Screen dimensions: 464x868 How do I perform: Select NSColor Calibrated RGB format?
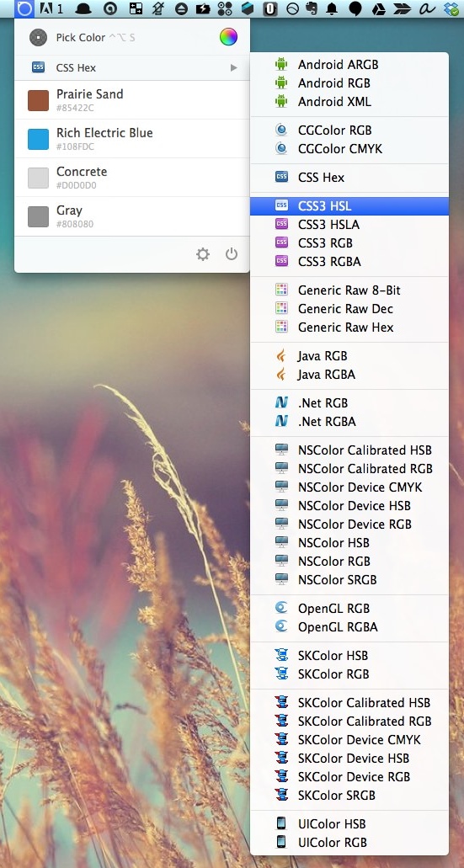pyautogui.click(x=349, y=468)
